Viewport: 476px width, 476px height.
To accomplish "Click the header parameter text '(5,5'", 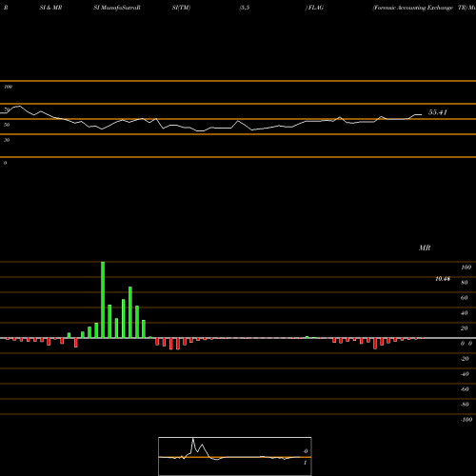I will tap(245, 8).
